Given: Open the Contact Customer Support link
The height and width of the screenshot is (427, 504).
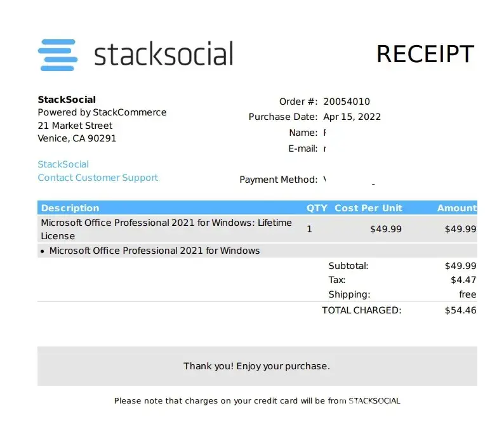Looking at the screenshot, I should click(98, 178).
